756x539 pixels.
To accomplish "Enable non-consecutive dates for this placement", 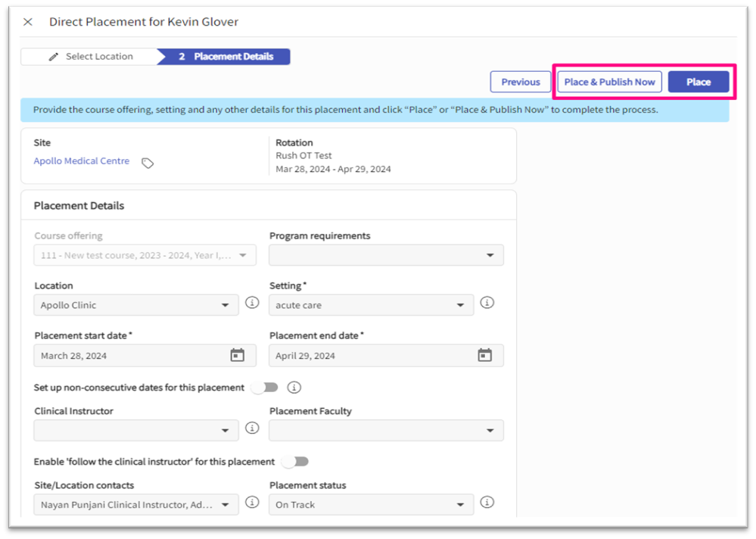I will click(265, 388).
